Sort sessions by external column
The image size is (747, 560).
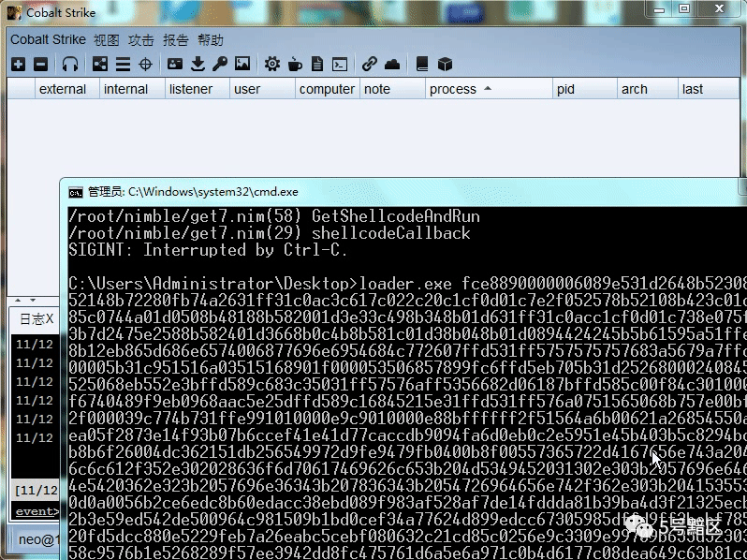pos(67,89)
